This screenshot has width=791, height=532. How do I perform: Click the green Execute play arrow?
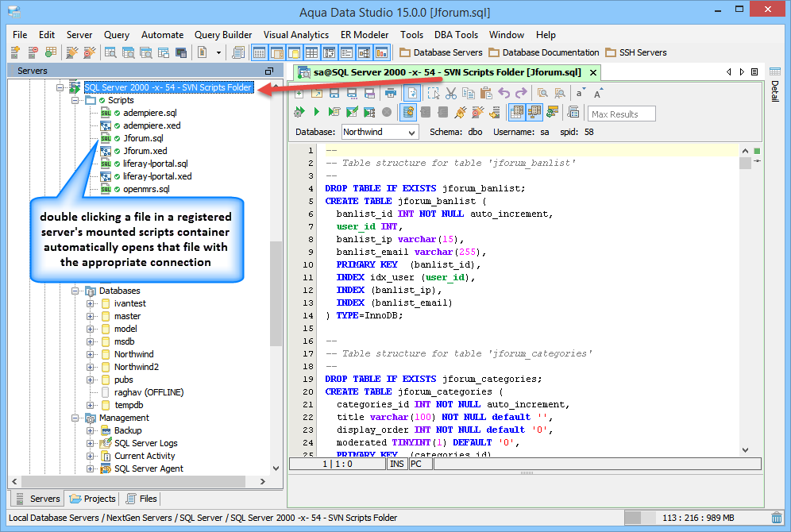click(x=316, y=112)
